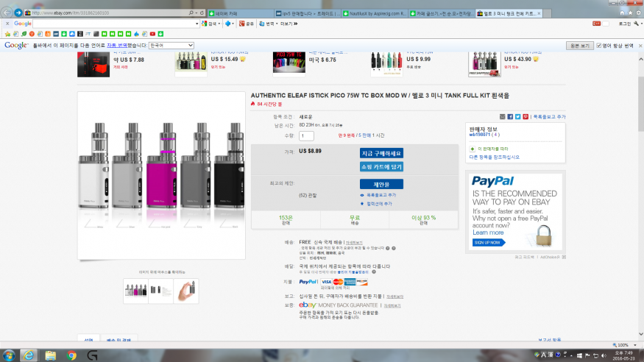Viewport: 644px width, 362px height.
Task: Click the yellow star favorites bar icon
Action: 7,34
